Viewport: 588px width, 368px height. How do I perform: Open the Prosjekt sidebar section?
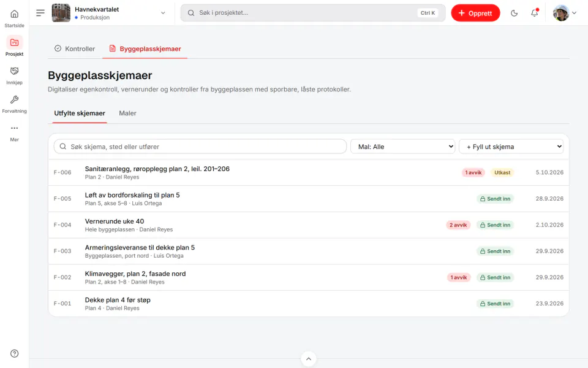click(x=14, y=47)
